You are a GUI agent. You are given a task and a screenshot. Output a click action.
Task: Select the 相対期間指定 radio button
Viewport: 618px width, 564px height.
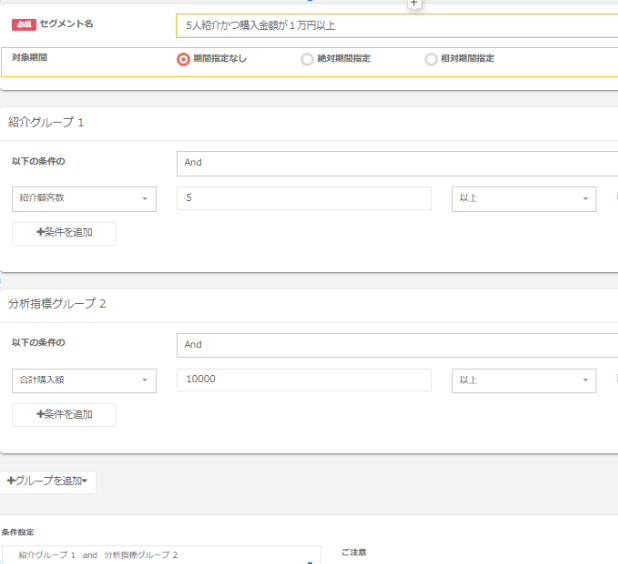tap(431, 59)
